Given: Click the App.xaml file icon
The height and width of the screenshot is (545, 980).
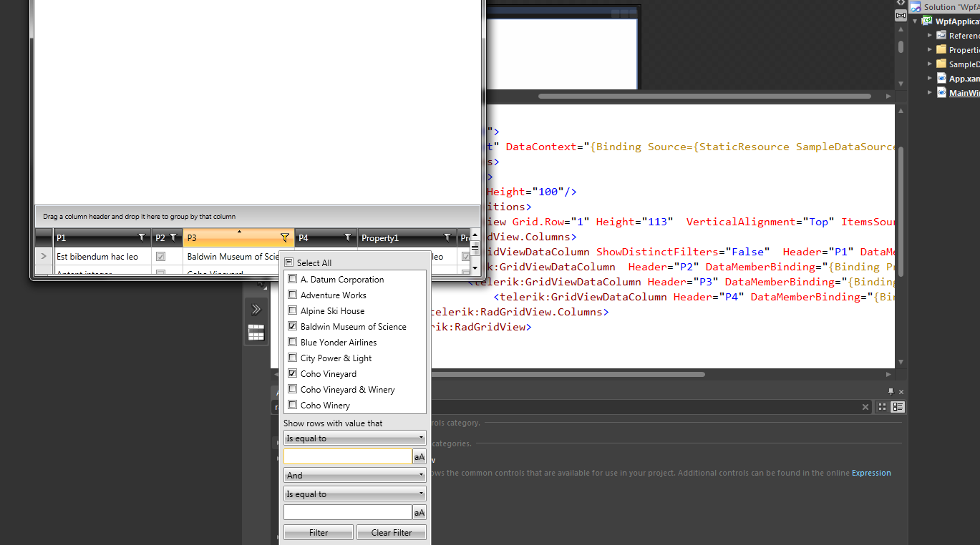Looking at the screenshot, I should [941, 79].
